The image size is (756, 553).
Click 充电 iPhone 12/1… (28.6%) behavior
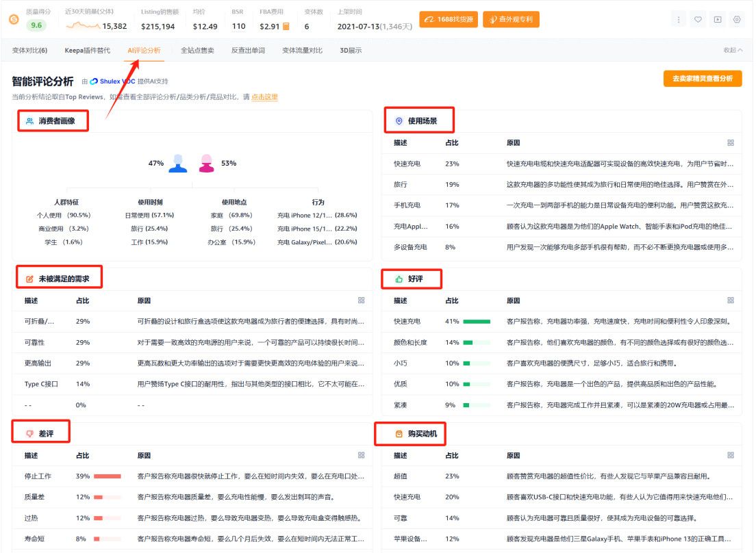(317, 216)
